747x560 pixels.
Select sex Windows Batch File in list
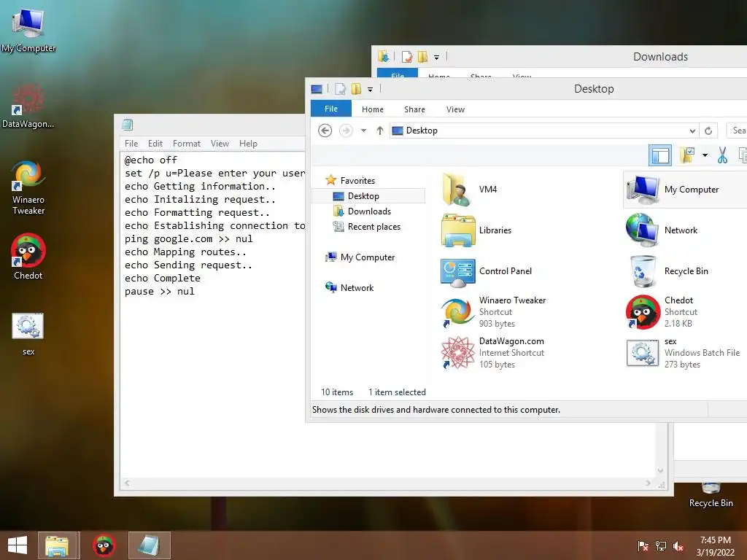683,353
